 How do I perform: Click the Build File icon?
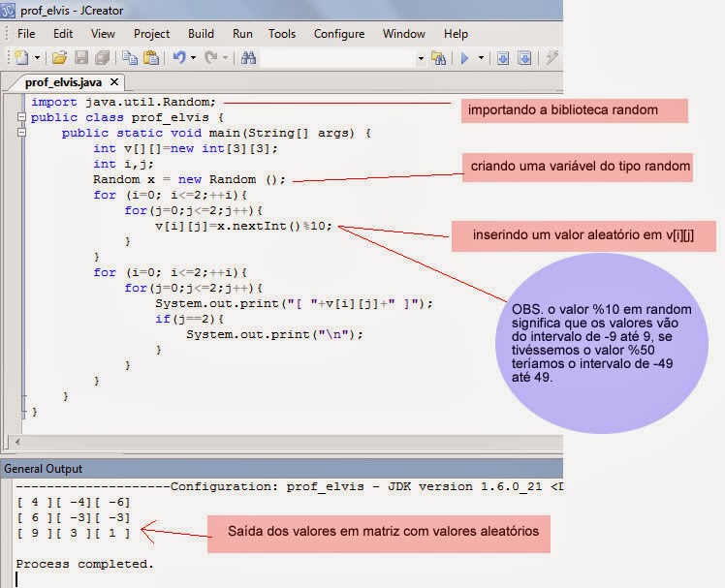(503, 58)
